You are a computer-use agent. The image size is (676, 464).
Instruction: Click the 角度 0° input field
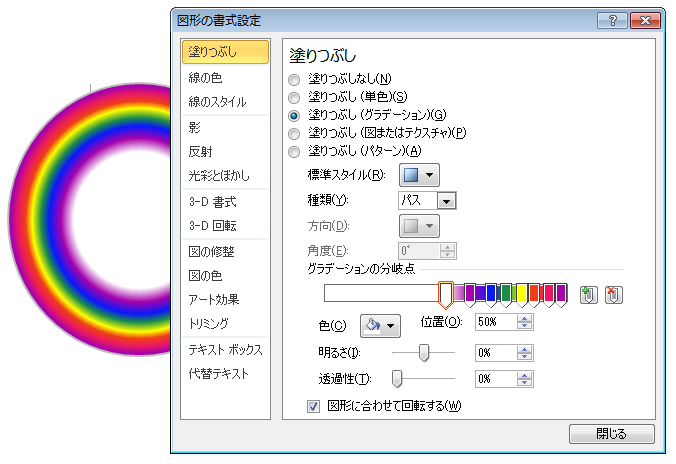pyautogui.click(x=420, y=251)
